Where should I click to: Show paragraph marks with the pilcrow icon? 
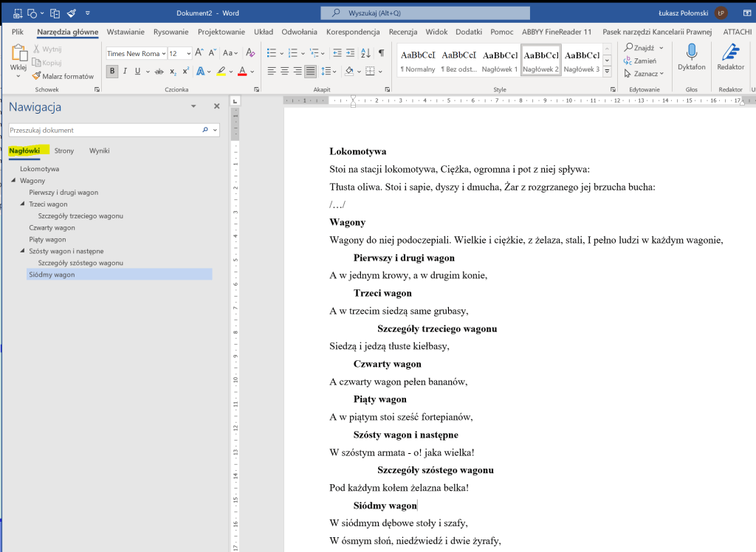(381, 53)
